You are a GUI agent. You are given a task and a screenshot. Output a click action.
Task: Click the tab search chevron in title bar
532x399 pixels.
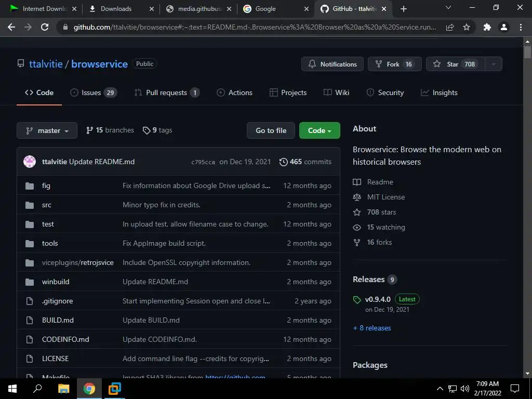click(x=448, y=7)
